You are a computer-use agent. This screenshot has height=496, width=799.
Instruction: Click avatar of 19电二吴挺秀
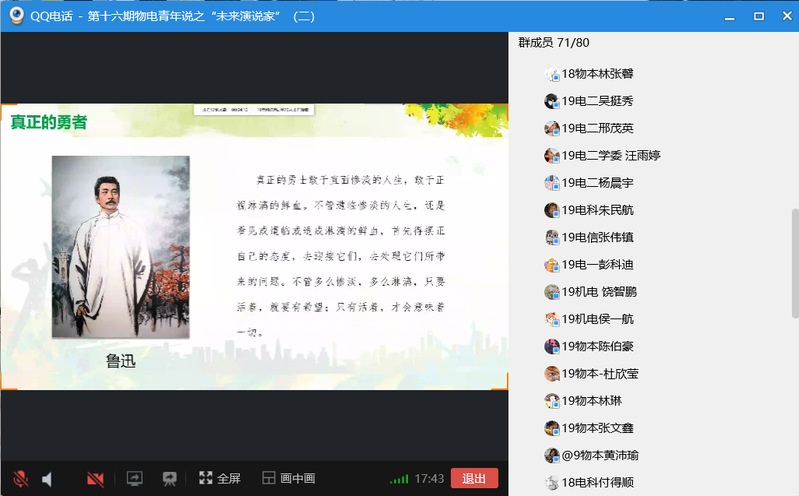[551, 101]
